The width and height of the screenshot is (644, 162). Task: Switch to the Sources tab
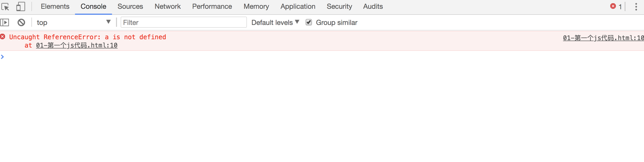coord(130,6)
